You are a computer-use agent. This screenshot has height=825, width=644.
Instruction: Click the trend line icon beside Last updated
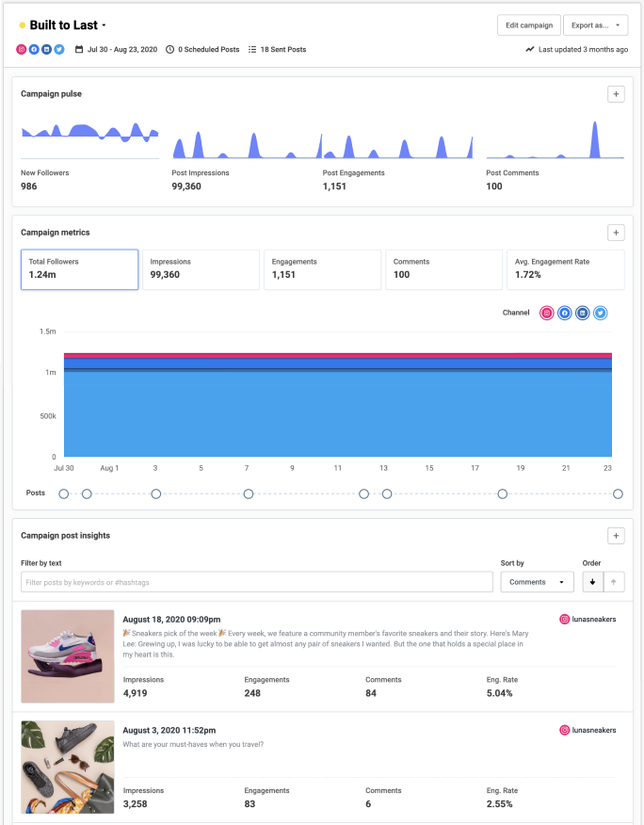(x=530, y=50)
